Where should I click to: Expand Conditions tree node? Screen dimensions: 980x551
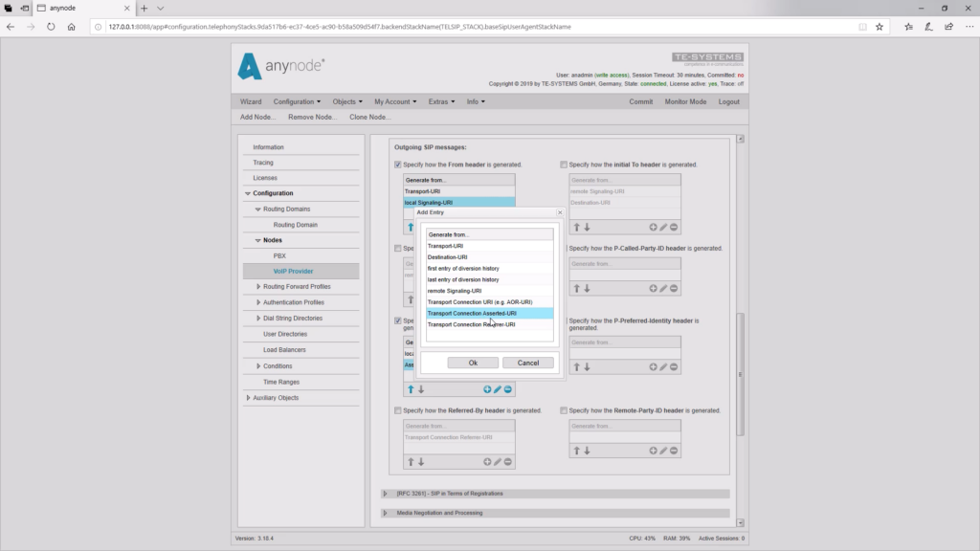pyautogui.click(x=258, y=366)
